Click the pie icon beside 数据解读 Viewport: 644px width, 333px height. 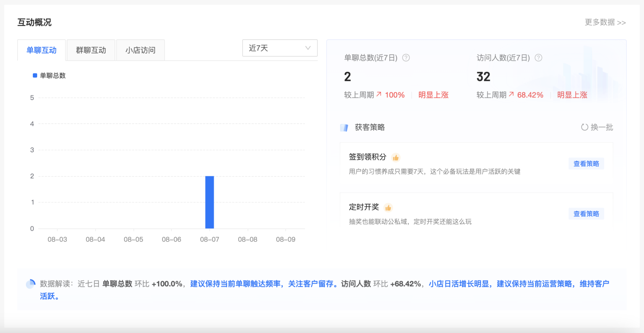pyautogui.click(x=31, y=284)
